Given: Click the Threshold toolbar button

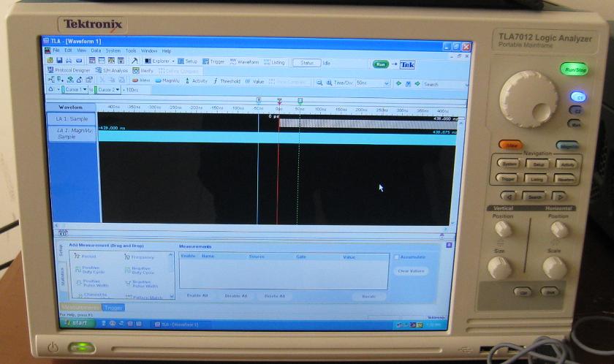Looking at the screenshot, I should click(x=227, y=81).
